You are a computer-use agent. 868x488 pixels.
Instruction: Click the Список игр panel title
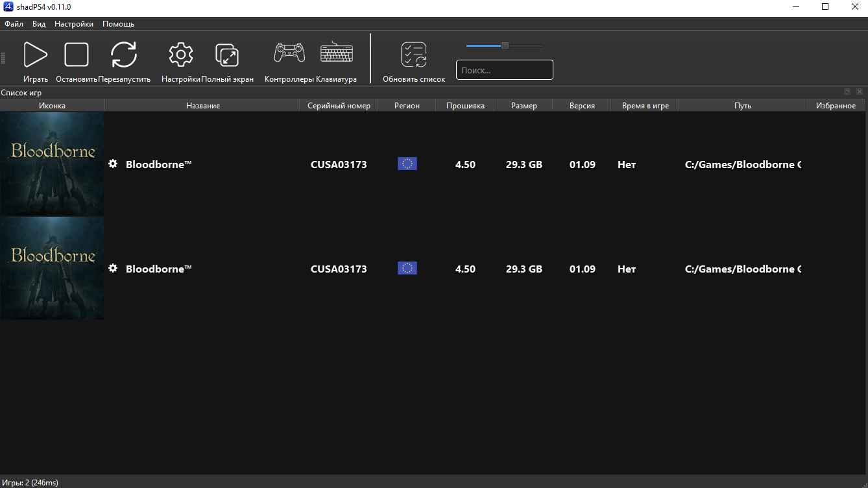pos(21,93)
